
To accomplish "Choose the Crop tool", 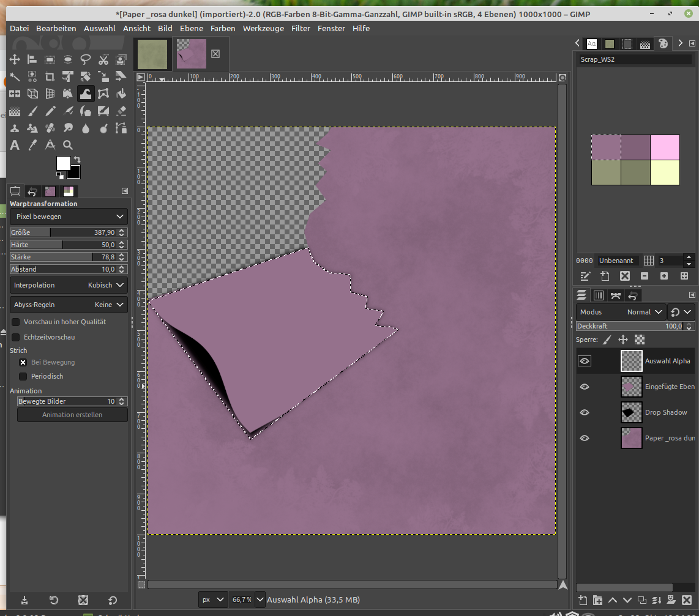I will tap(50, 76).
